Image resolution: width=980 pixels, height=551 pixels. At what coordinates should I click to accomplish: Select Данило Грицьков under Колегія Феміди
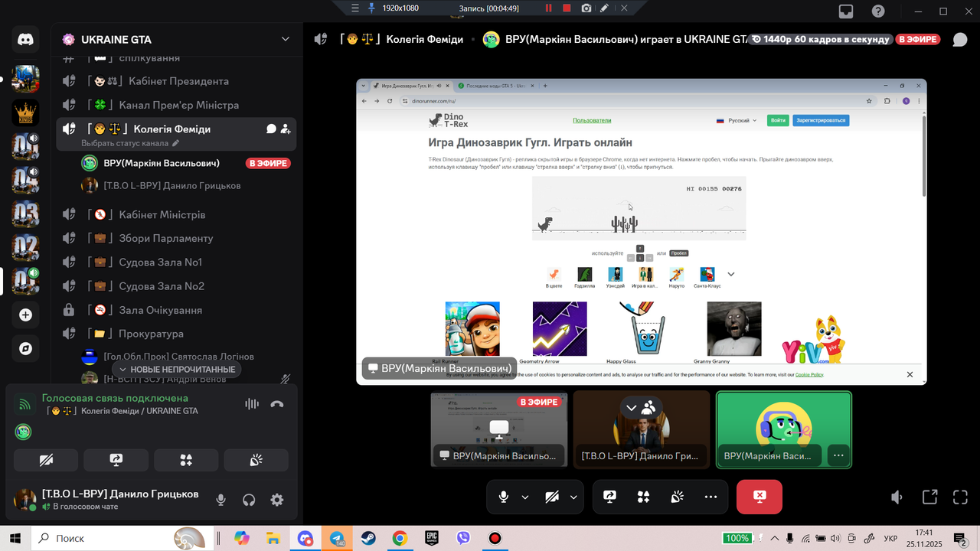point(186,185)
